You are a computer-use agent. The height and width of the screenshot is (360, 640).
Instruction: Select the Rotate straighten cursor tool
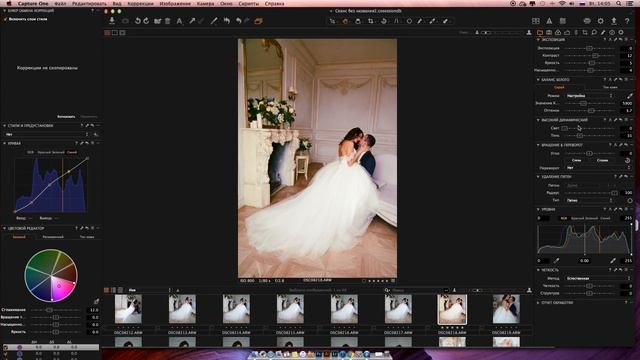pyautogui.click(x=384, y=21)
